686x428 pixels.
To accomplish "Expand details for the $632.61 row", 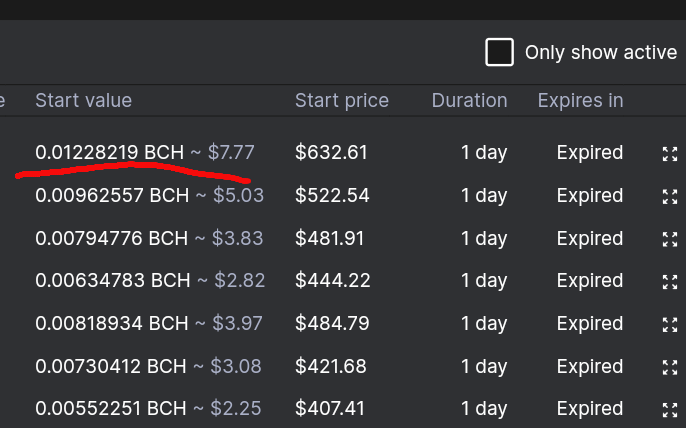I will tap(670, 154).
